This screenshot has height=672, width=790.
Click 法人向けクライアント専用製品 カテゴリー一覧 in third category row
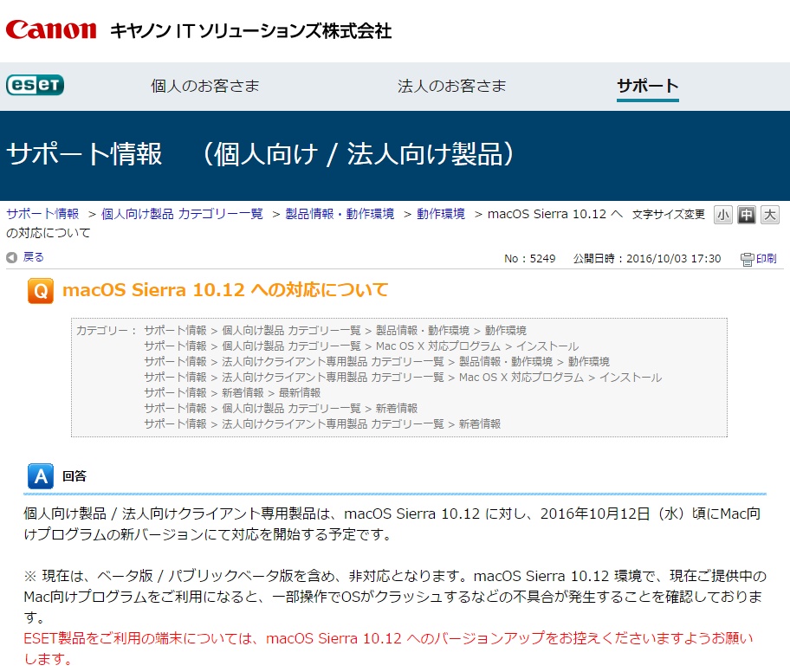pos(333,362)
